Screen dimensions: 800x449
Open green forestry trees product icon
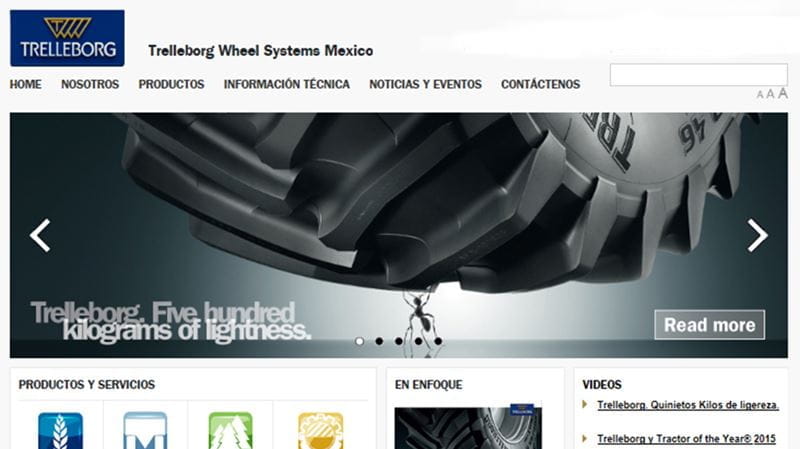[231, 431]
